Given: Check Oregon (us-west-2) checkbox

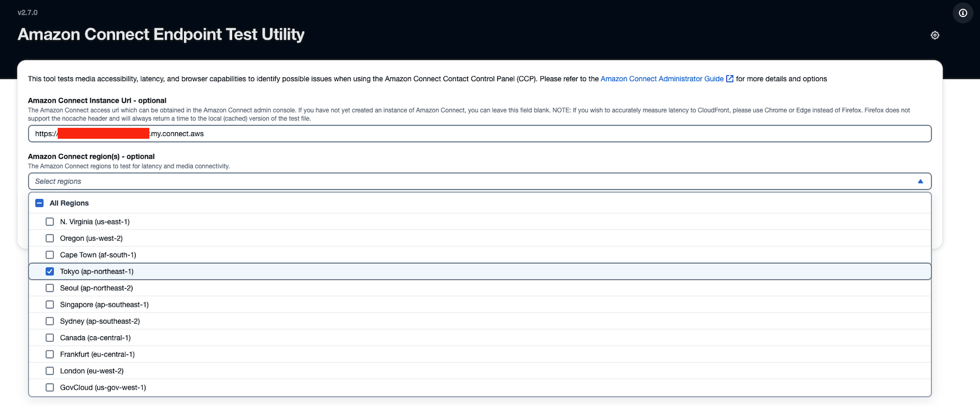Looking at the screenshot, I should 50,238.
